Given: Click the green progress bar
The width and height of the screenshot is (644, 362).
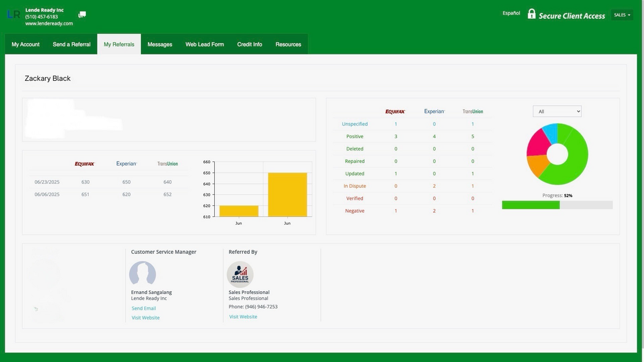Looking at the screenshot, I should click(x=530, y=205).
